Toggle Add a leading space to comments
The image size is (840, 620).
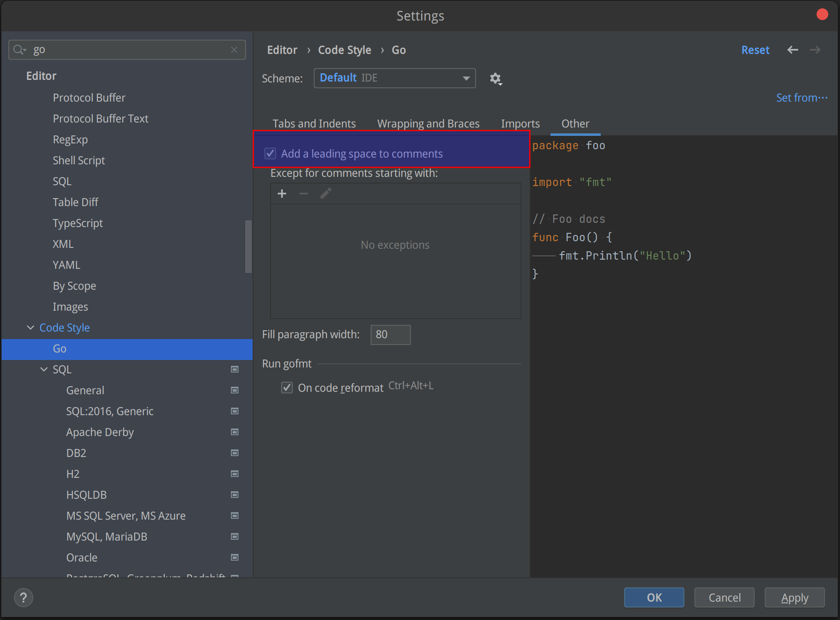point(270,153)
